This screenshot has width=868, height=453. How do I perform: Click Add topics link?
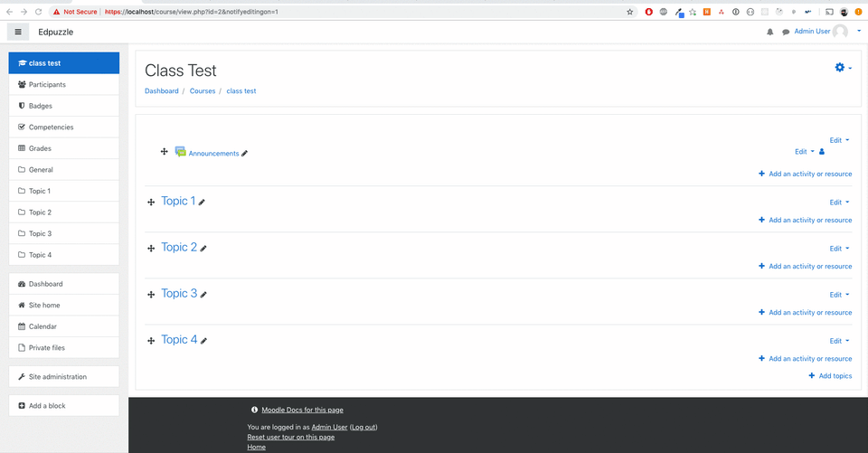[830, 375]
